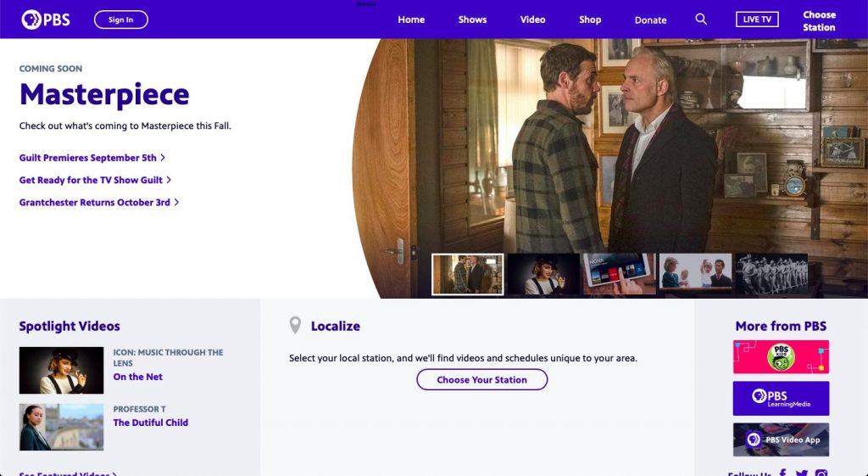Select the NOVA tablet carousel thumbnail
The image size is (868, 476).
coord(620,274)
